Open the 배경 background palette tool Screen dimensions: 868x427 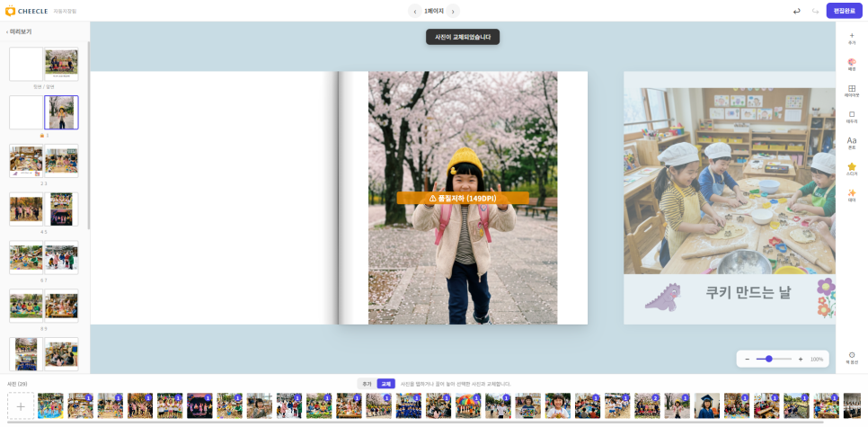852,65
